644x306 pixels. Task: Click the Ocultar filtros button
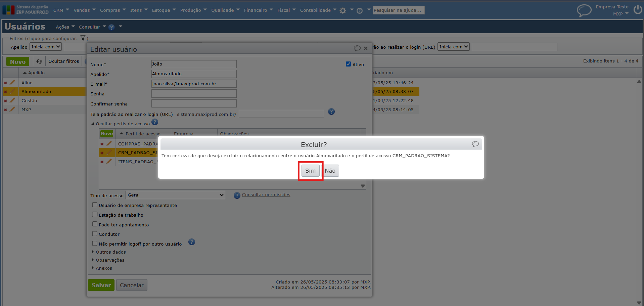point(63,61)
